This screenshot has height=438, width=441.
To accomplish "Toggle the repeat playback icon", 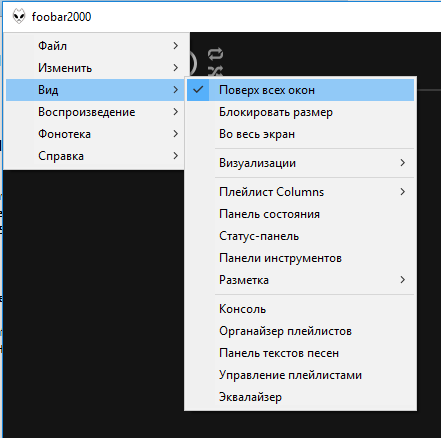I will pos(215,54).
